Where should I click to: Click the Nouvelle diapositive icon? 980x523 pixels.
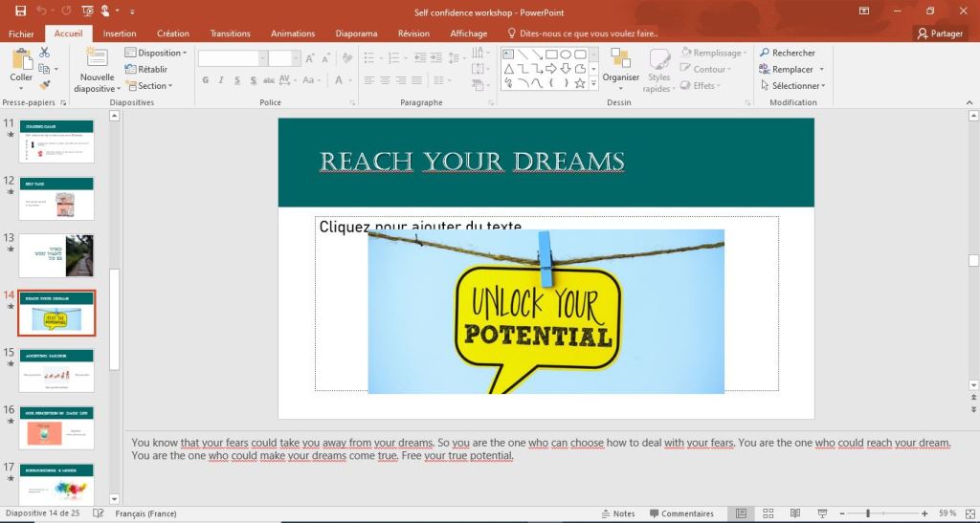pyautogui.click(x=97, y=57)
